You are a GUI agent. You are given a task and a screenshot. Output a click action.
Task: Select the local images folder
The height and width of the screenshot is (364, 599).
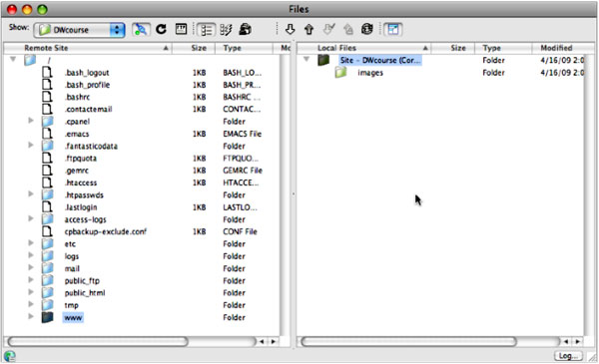point(370,73)
